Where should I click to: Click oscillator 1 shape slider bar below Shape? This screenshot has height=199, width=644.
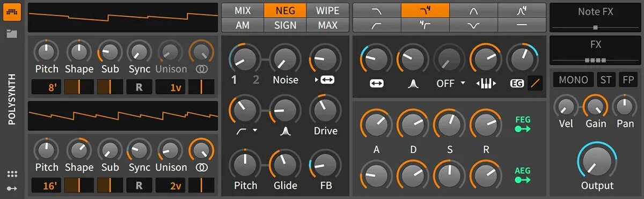tap(79, 87)
